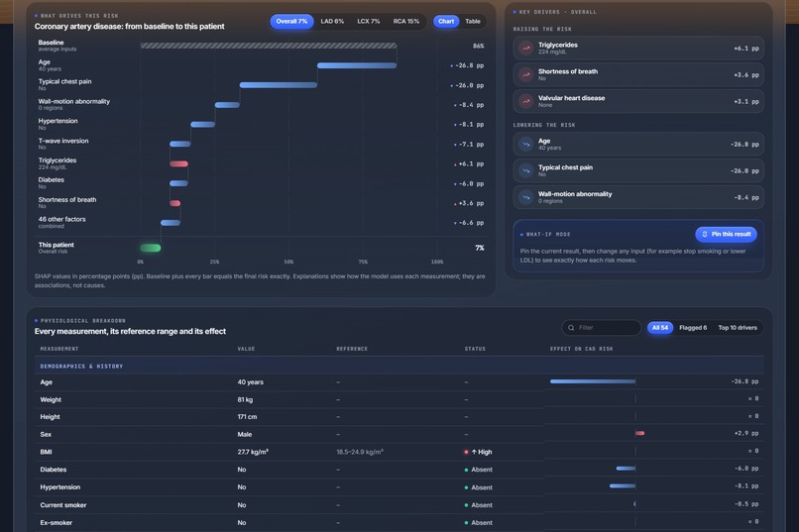Click the green This patient bar
Screen dimensions: 799x532
(x=151, y=248)
